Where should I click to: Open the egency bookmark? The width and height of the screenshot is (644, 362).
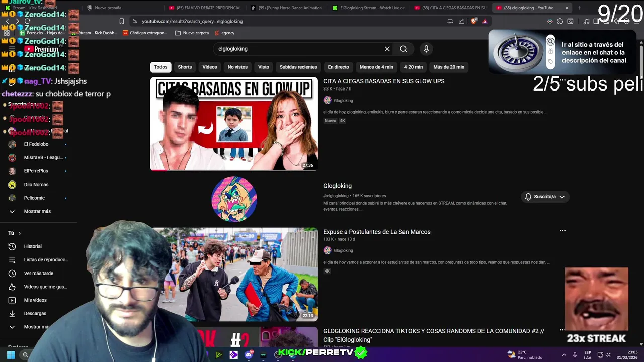pos(224,33)
